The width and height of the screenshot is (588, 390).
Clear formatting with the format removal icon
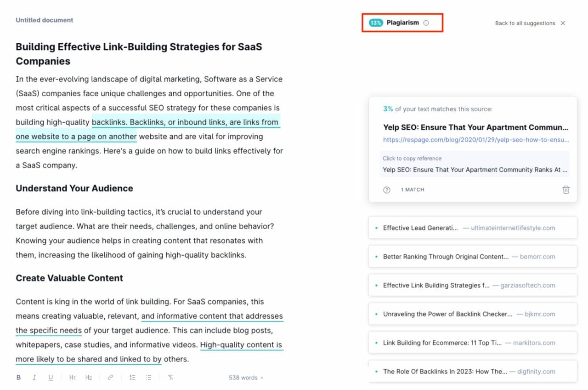coord(170,377)
